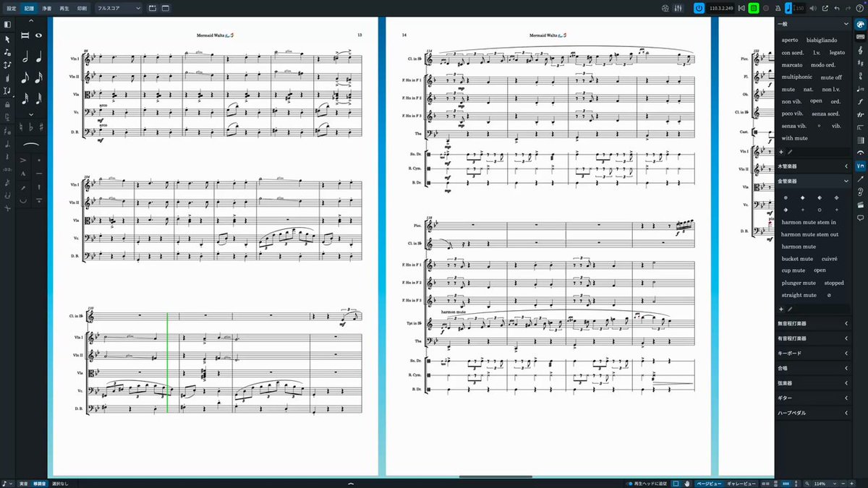The height and width of the screenshot is (488, 868).
Task: Insert the 'marcato' playing technique
Action: point(791,65)
